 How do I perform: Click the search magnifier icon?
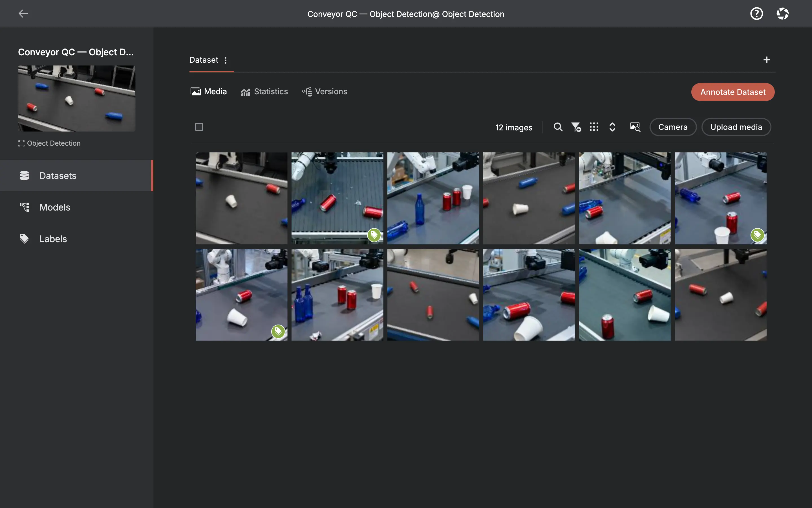pos(558,127)
